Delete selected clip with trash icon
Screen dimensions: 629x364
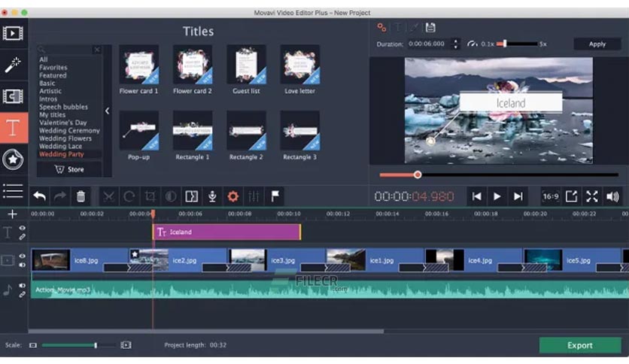81,196
